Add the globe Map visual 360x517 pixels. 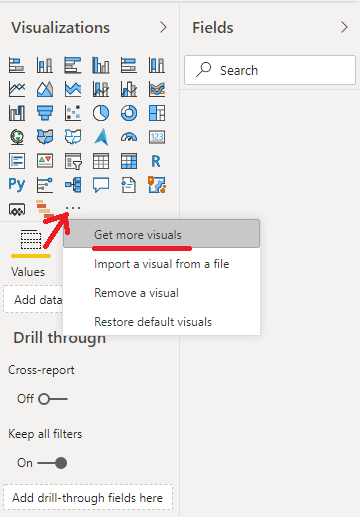click(x=17, y=137)
